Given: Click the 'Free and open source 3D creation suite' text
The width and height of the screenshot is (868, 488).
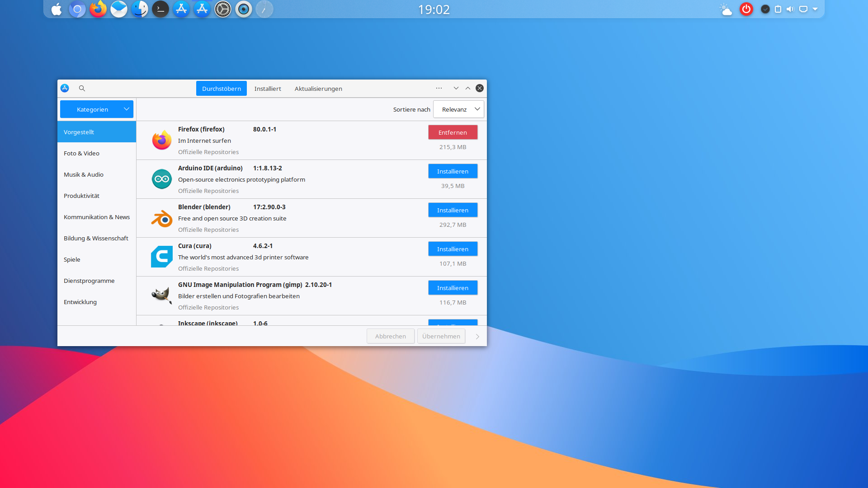Looking at the screenshot, I should coord(232,218).
